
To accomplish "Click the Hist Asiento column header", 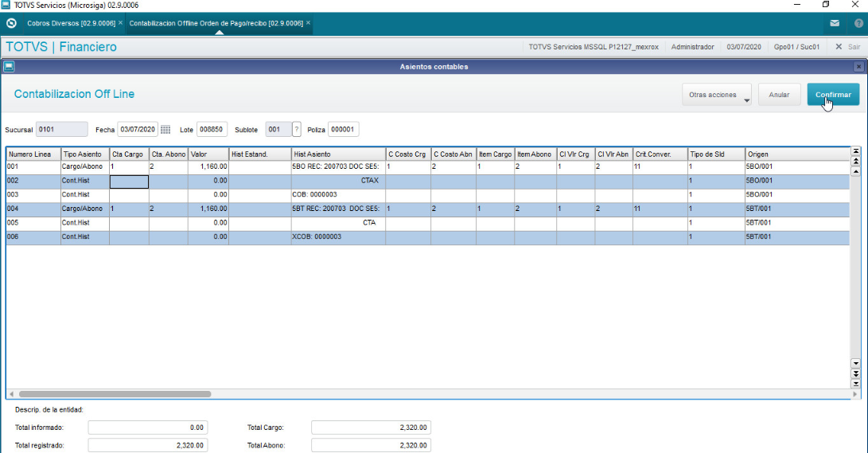I will click(339, 154).
